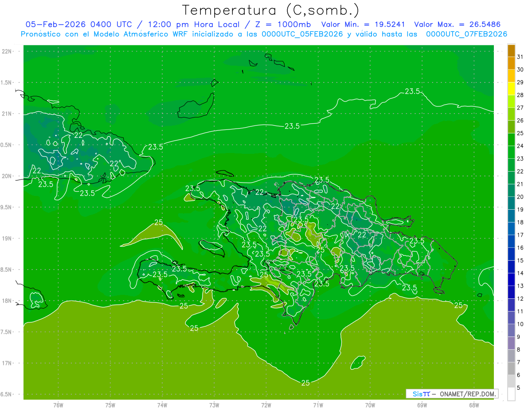Click the legend value '12'

tap(520, 298)
